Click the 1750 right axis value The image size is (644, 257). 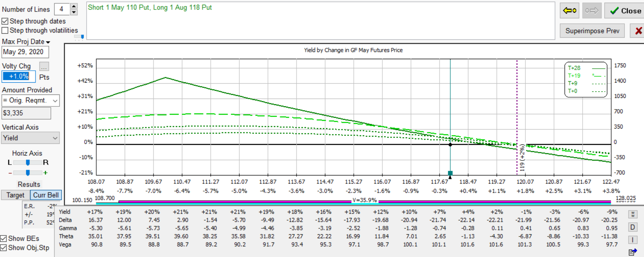click(620, 66)
